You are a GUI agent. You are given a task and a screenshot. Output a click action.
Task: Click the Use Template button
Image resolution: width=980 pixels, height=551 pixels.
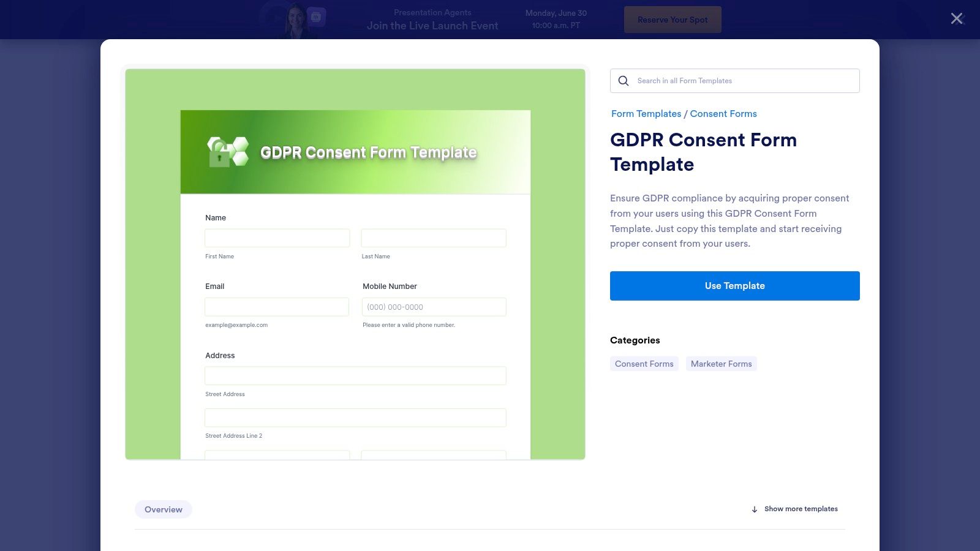tap(734, 285)
